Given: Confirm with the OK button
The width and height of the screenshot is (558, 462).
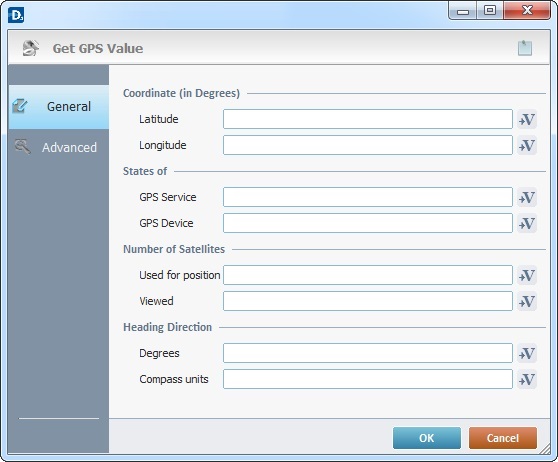Looking at the screenshot, I should click(x=427, y=438).
